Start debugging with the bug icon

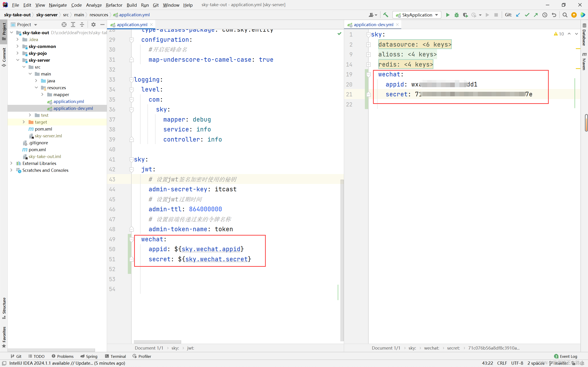click(x=457, y=15)
